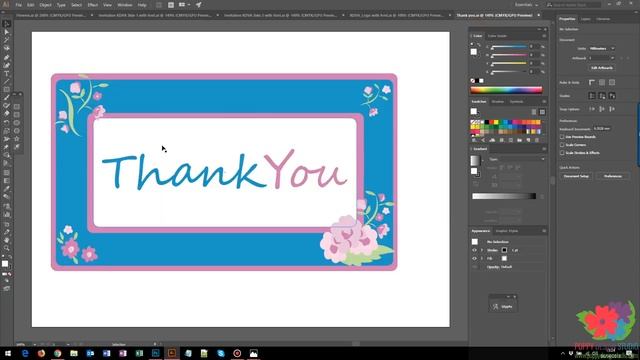Click the Cyan slider in Color panel
Screen dimensions: 640x360
click(509, 47)
